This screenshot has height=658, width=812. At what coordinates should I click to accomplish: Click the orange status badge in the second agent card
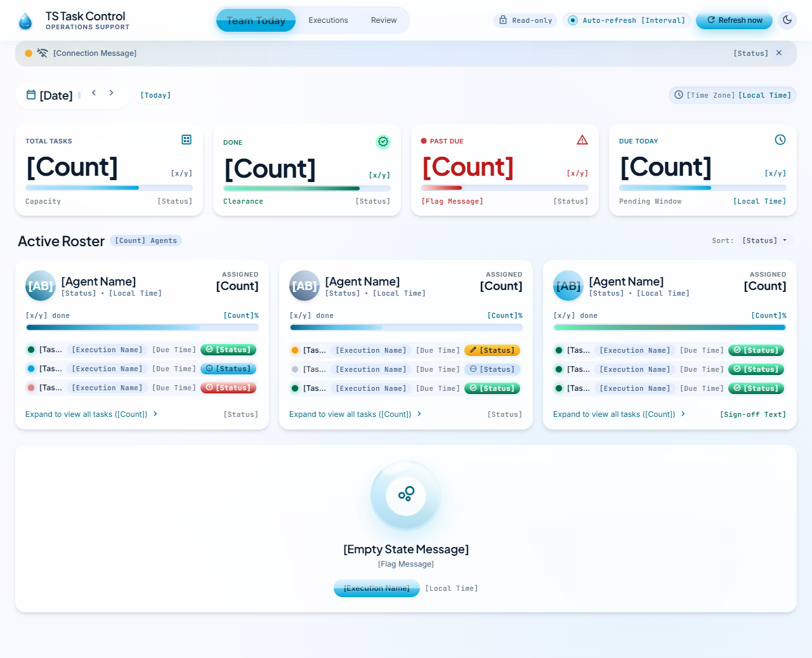pyautogui.click(x=492, y=350)
